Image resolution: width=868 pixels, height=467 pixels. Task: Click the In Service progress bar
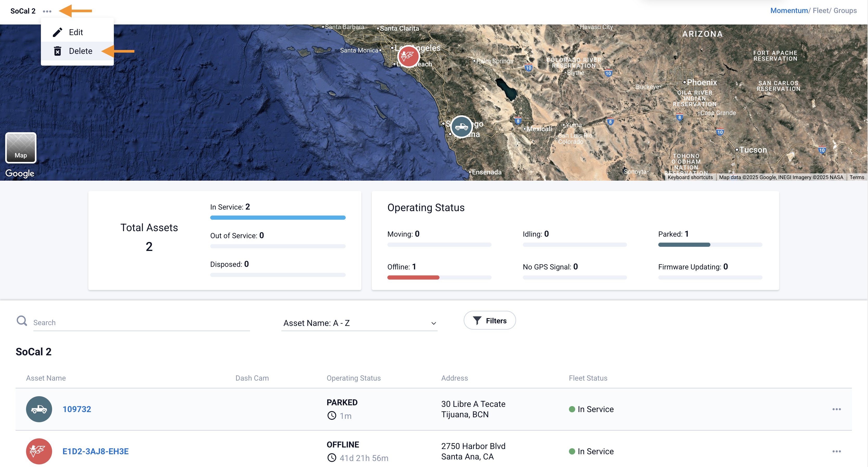point(278,218)
